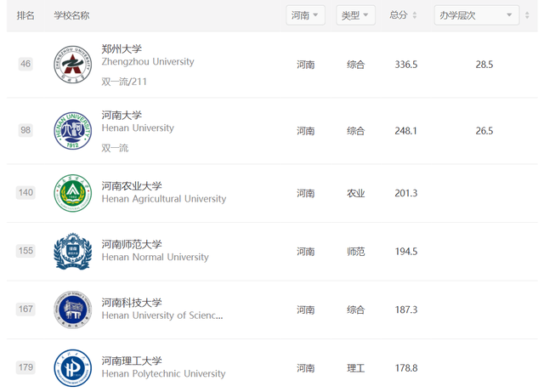
Task: Click rank badge 46
Action: tap(25, 64)
